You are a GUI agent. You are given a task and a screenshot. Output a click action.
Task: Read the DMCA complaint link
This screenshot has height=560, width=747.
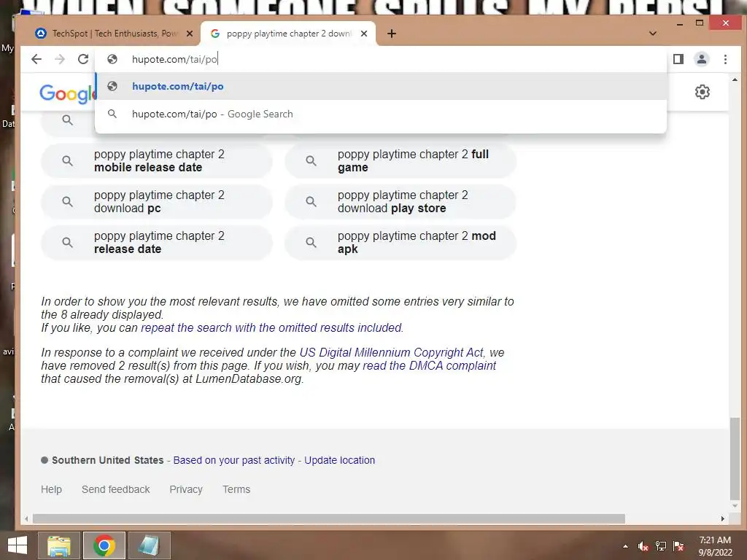pos(429,366)
